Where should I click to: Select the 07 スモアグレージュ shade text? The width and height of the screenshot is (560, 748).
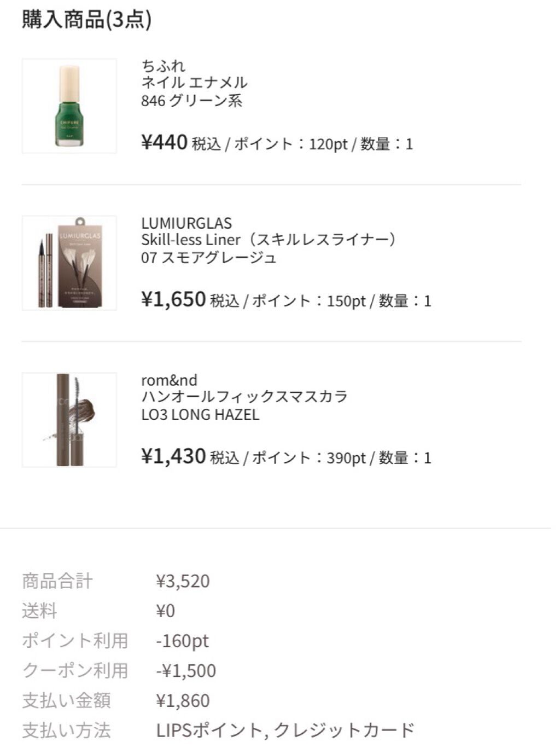coord(208,258)
